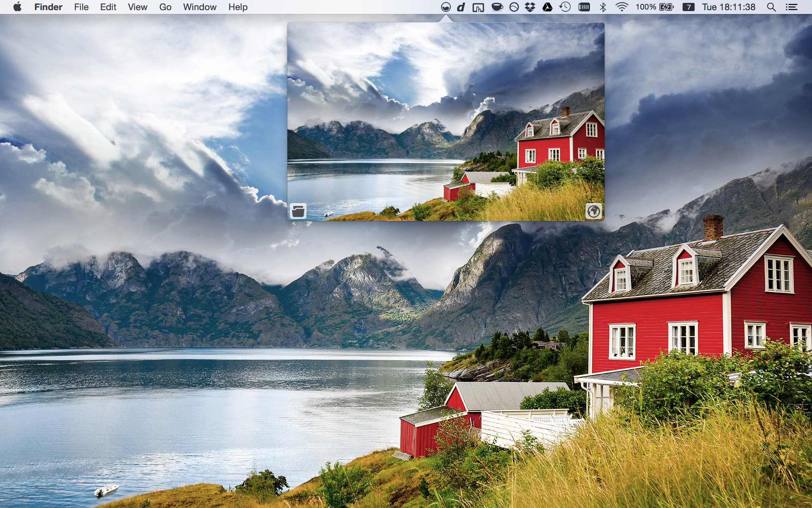This screenshot has width=812, height=508.
Task: Click the globe refresh icon in popup
Action: (x=593, y=211)
